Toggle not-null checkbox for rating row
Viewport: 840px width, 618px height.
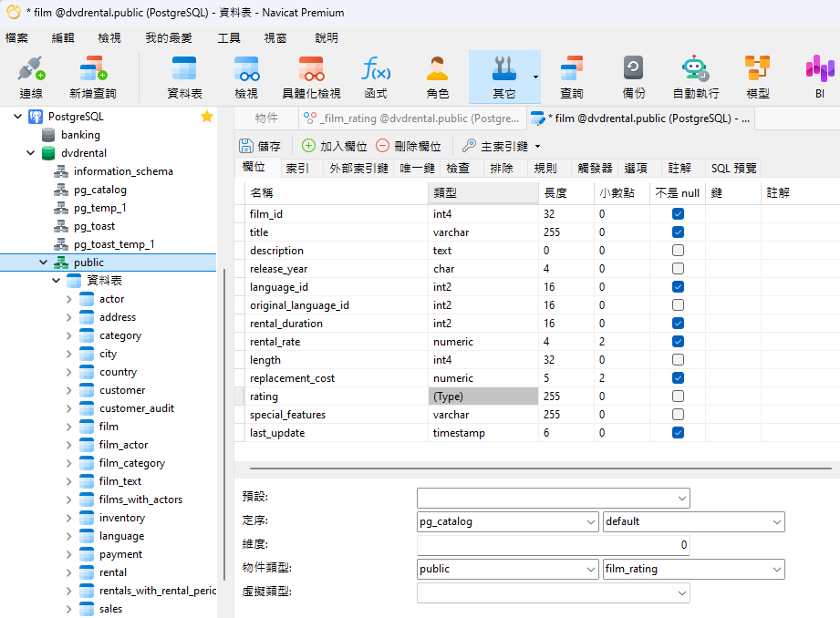pos(678,397)
